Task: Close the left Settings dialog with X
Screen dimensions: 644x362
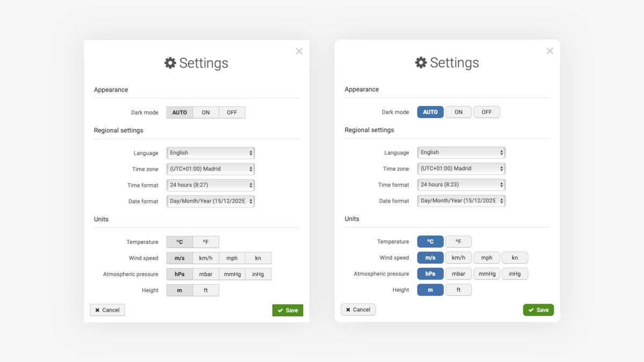Action: (299, 51)
